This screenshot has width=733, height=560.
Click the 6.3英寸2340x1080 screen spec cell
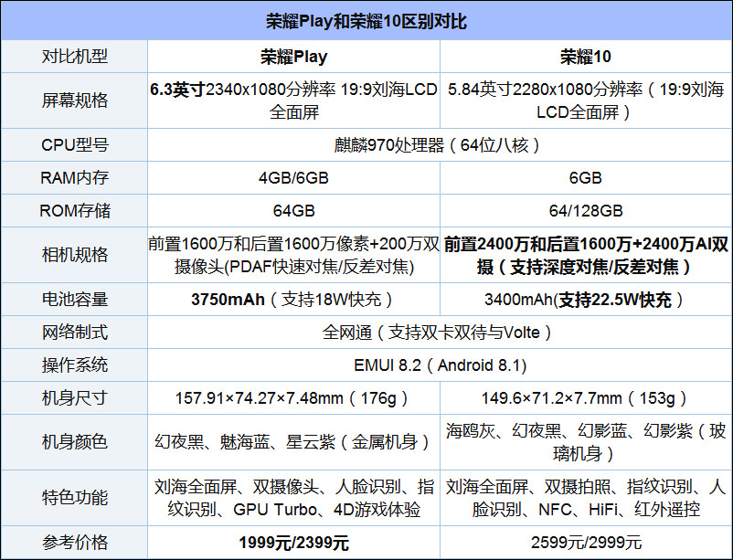pyautogui.click(x=294, y=100)
